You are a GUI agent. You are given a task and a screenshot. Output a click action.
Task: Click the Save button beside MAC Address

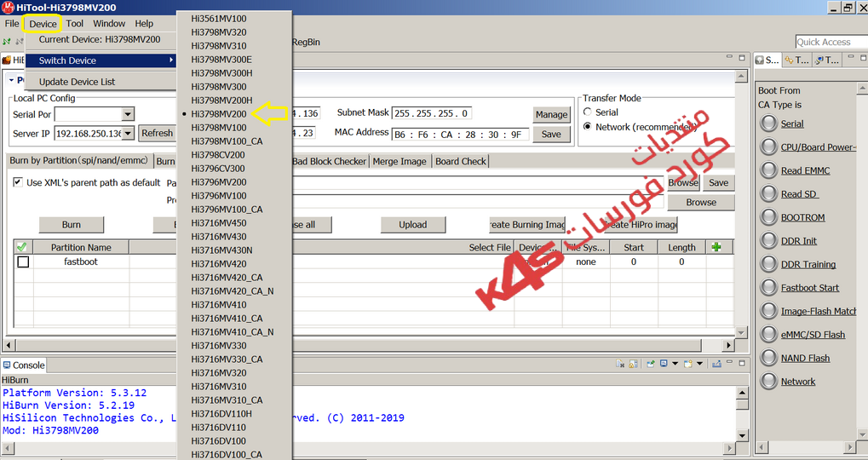point(551,134)
